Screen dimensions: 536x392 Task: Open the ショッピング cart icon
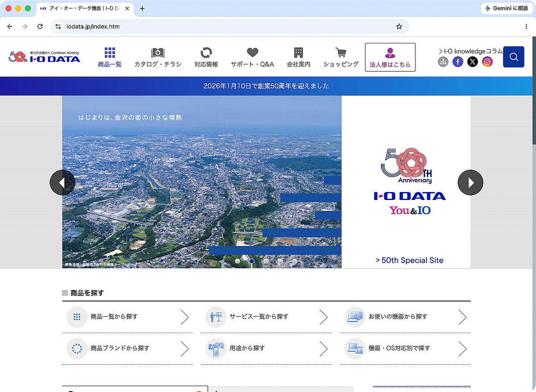click(341, 53)
